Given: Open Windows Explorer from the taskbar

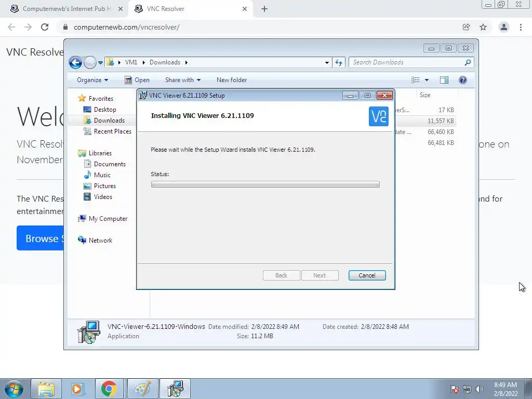Looking at the screenshot, I should (x=46, y=389).
